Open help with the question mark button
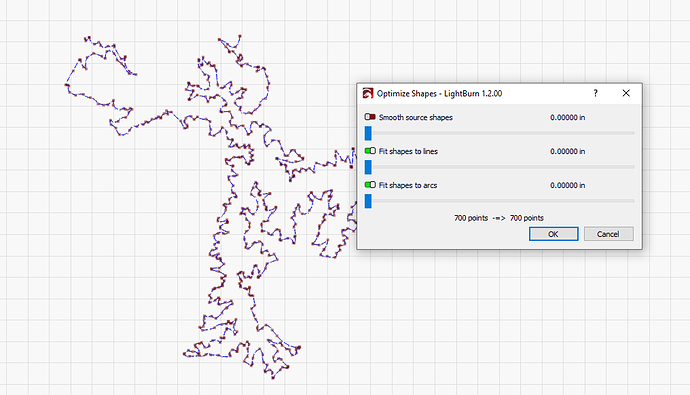Viewport: 690px width, 395px height. (x=595, y=93)
